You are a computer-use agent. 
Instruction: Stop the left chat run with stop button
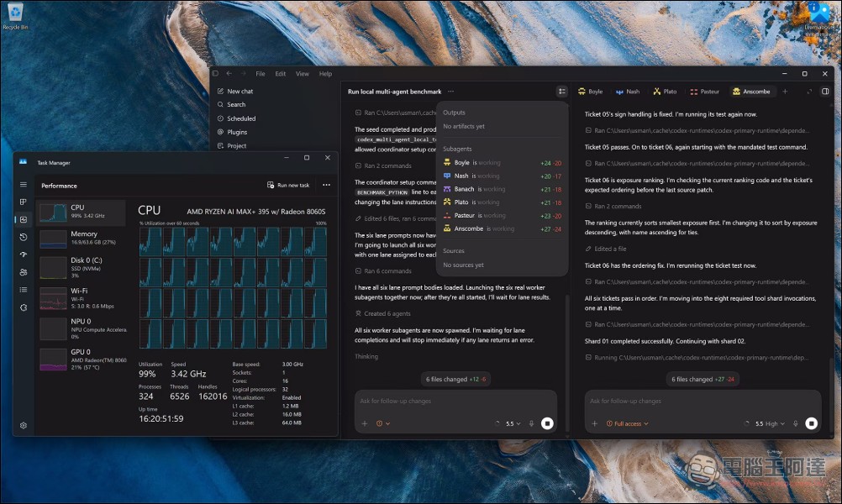point(547,423)
